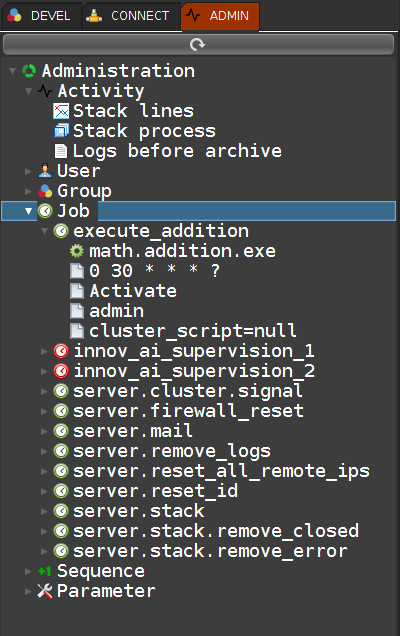Click the Group colored circles icon
400x636 pixels.
[x=45, y=191]
